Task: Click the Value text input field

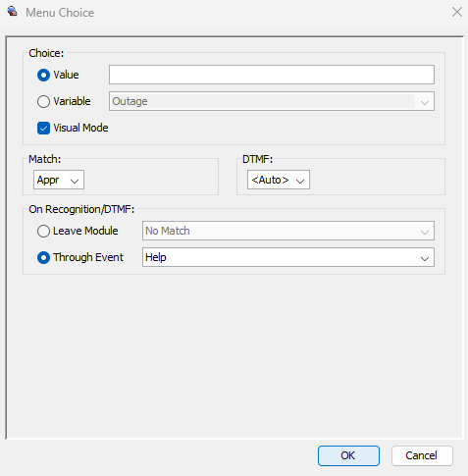Action: click(272, 75)
